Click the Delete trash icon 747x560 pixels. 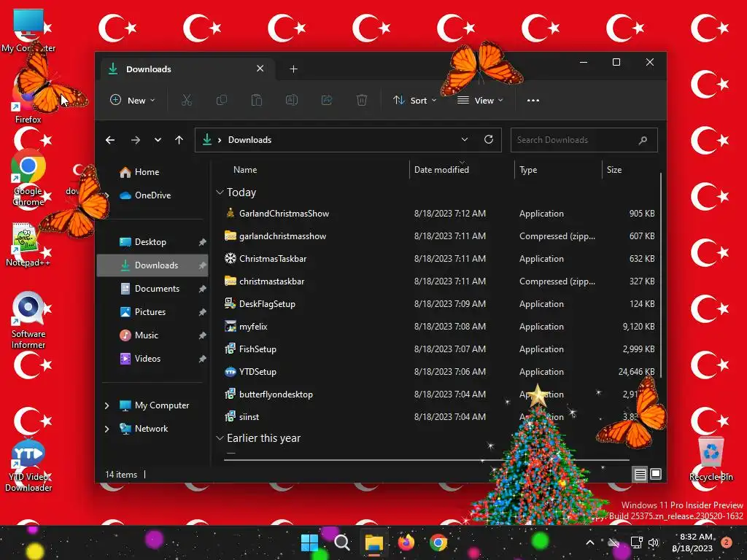(362, 101)
